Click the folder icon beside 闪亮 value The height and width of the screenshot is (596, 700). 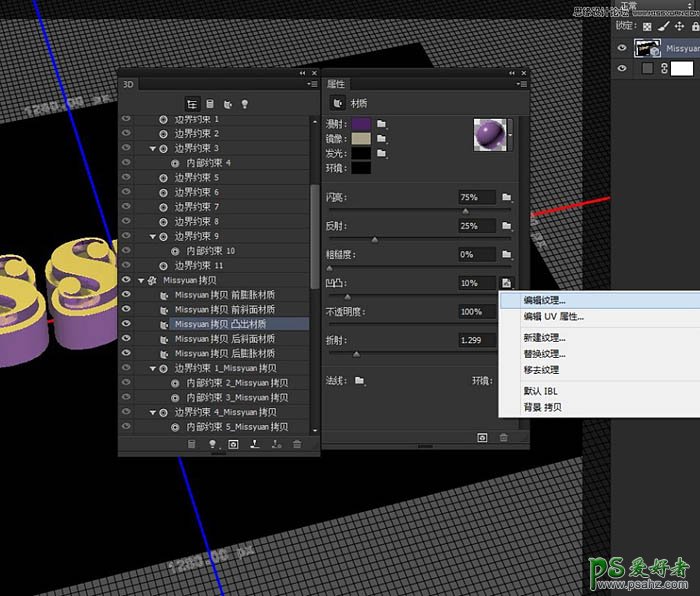[507, 197]
